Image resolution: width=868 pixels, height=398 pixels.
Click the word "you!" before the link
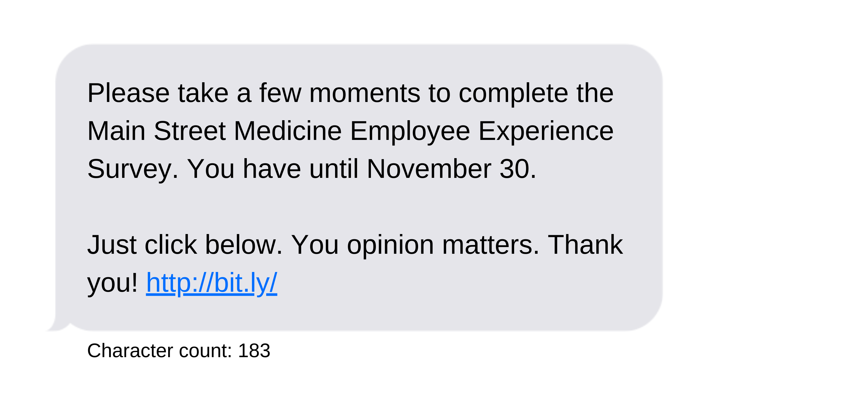pos(113,284)
